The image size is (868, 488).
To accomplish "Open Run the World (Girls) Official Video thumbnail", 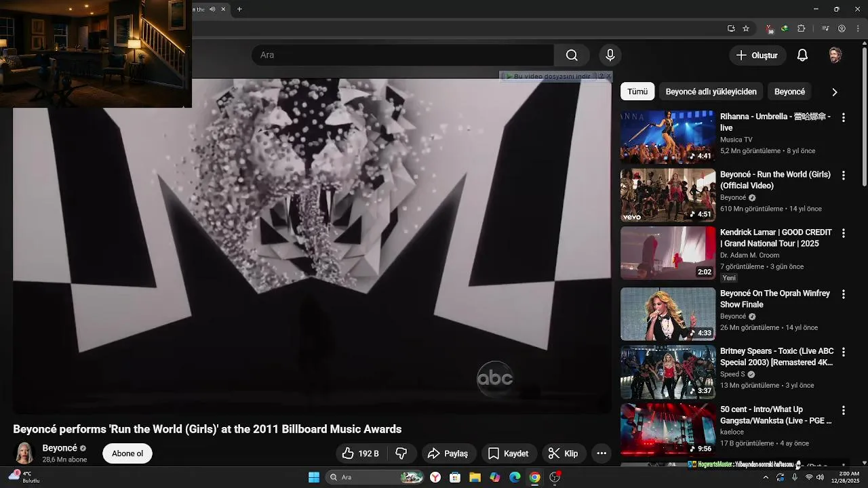I will tap(668, 195).
